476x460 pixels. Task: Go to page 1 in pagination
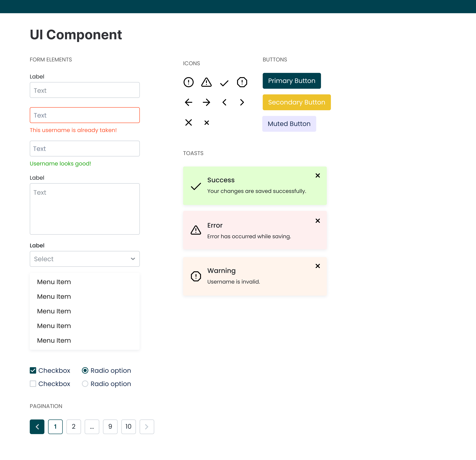[x=55, y=427]
